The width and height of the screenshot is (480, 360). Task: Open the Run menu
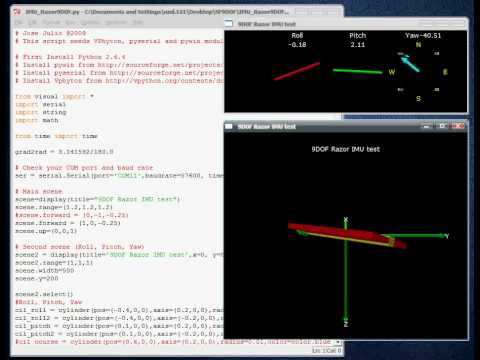70,22
